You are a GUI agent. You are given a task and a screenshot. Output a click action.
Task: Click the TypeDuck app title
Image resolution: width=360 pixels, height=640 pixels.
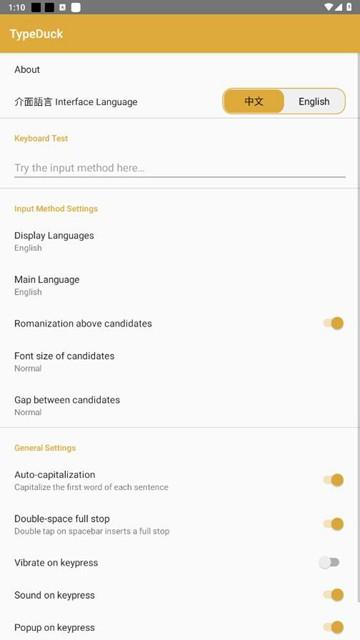(x=36, y=34)
